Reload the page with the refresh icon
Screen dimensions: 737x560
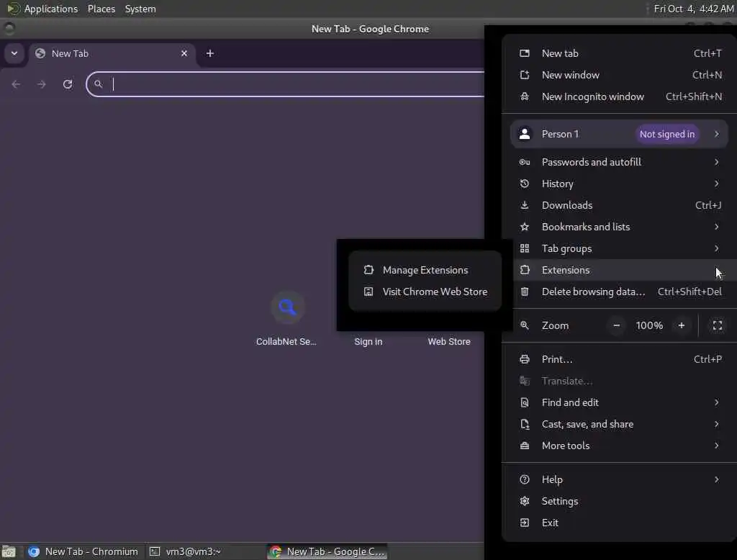68,84
